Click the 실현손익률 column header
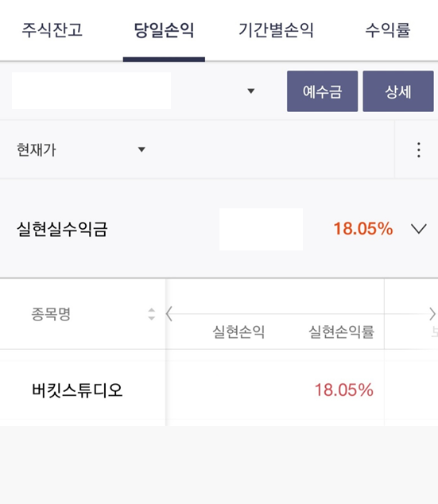 coord(341,331)
